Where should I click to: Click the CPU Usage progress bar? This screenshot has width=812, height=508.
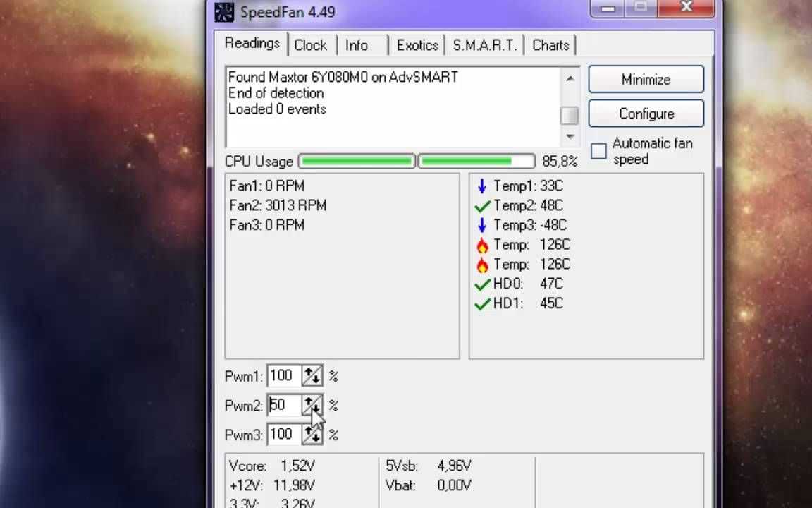click(x=416, y=162)
